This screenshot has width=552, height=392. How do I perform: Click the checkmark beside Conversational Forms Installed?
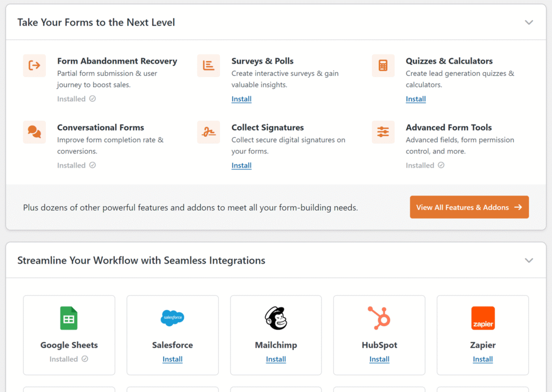pos(93,165)
